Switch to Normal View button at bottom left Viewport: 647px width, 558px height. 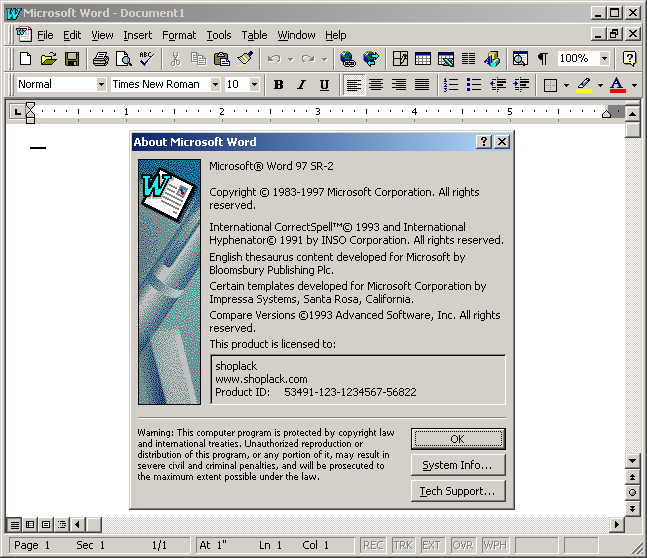pos(14,525)
